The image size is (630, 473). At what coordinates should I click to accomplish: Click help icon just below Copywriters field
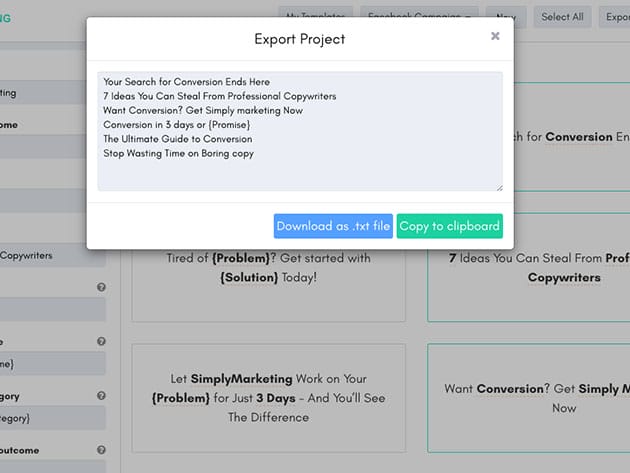tap(101, 287)
